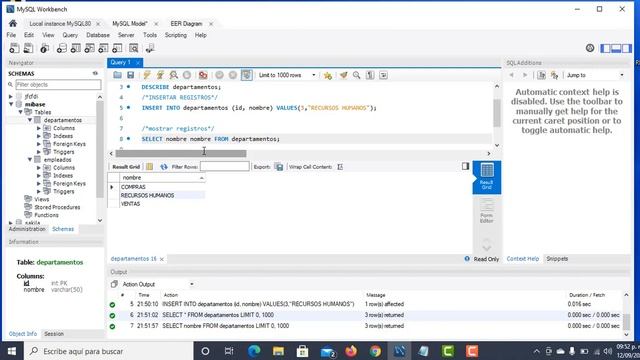Rollback the current transaction
The width and height of the screenshot is (640, 360).
(x=233, y=75)
